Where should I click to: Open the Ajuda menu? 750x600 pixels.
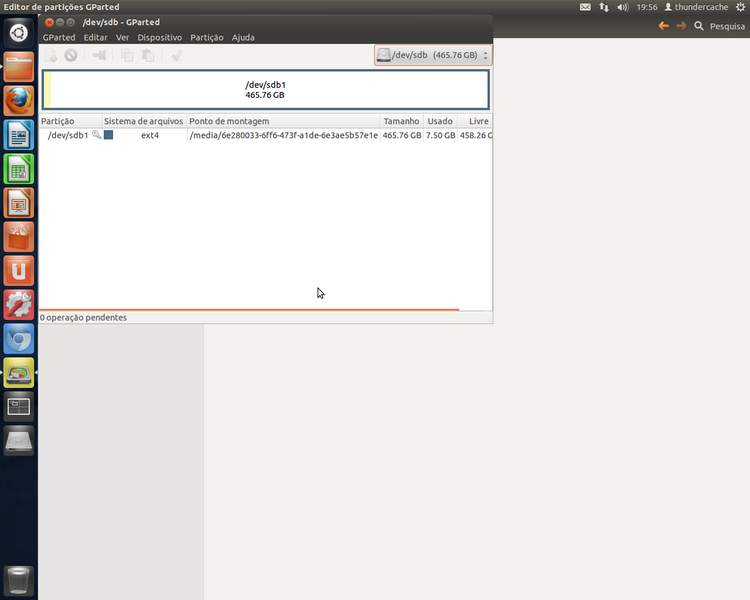point(243,37)
